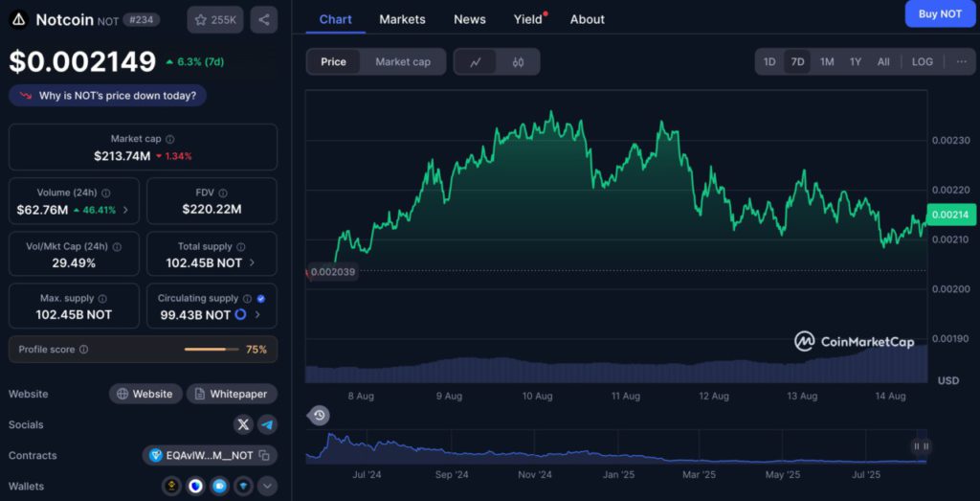Toggle the Market cap view option
980x501 pixels.
(x=403, y=62)
